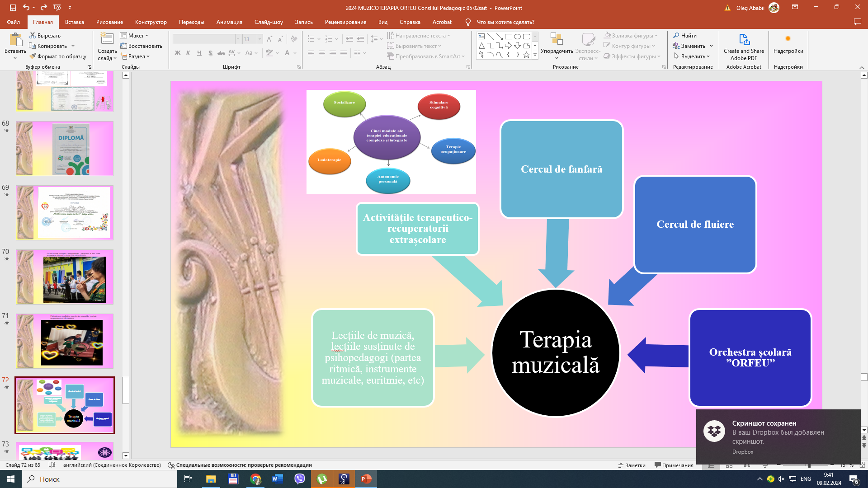Redo the last action

[x=44, y=8]
